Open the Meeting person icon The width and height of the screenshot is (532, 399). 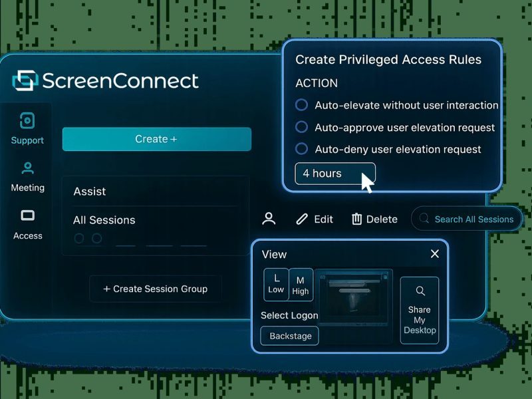pos(27,168)
